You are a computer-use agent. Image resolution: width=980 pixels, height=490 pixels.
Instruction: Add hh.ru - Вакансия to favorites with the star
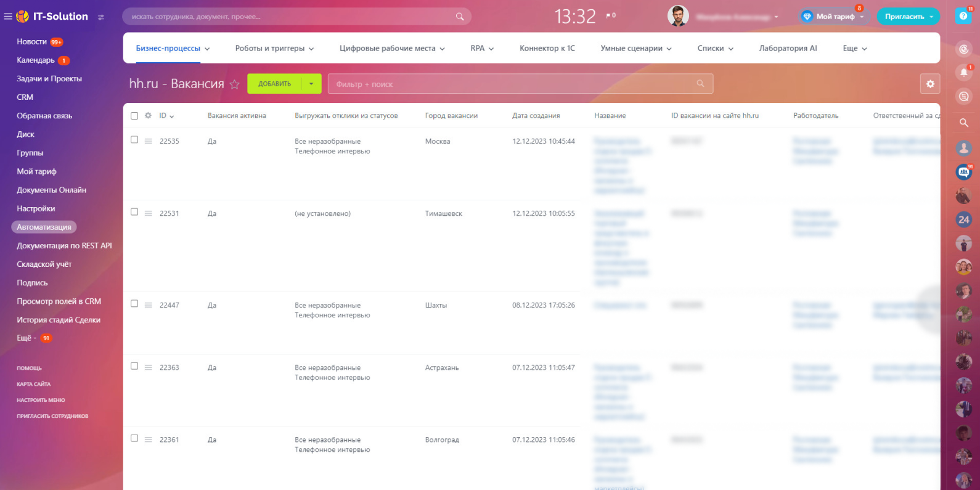pos(234,84)
